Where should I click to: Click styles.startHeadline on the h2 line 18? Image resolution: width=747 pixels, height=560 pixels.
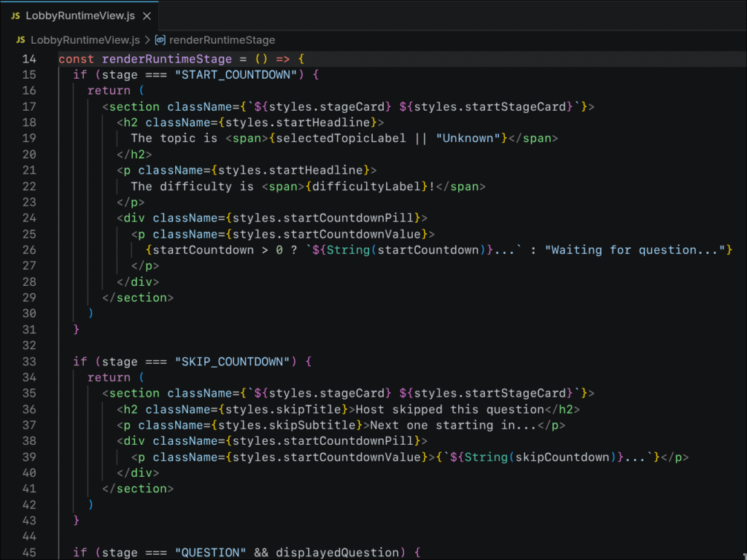(x=298, y=122)
